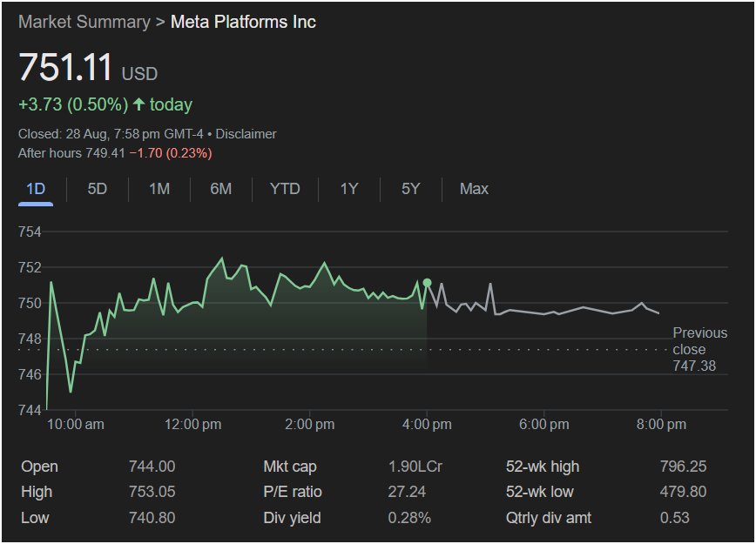Click the 52-wk high value 796.25
Viewport: 756px width, 544px height.
click(x=683, y=467)
